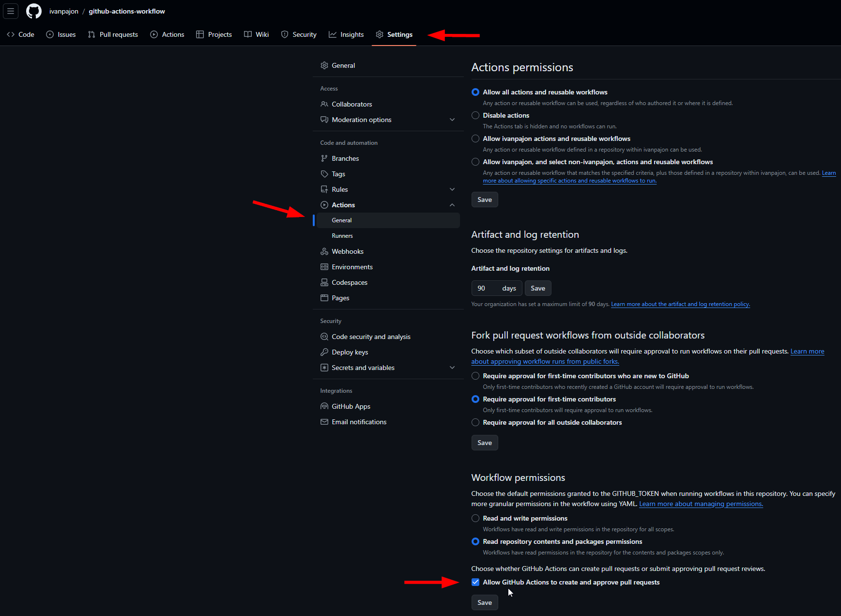This screenshot has height=616, width=841.
Task: Open link about approving workflow runs from forks
Action: [x=545, y=361]
